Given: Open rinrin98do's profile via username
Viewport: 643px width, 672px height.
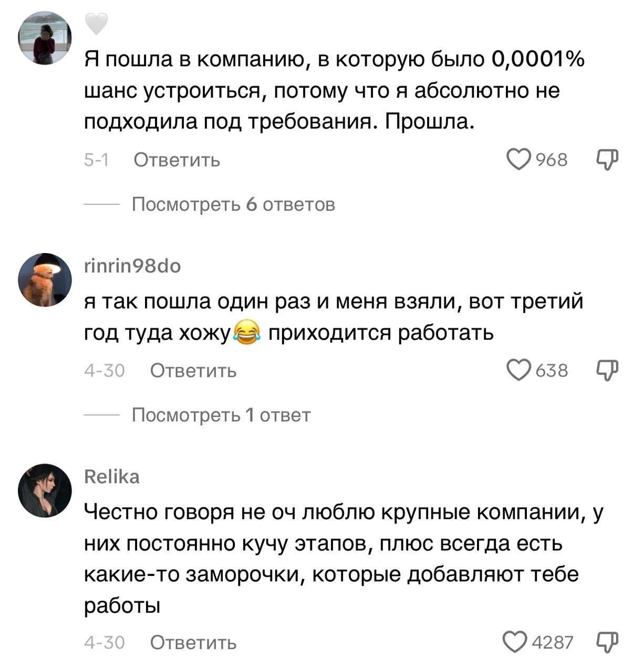Looking at the screenshot, I should (132, 267).
